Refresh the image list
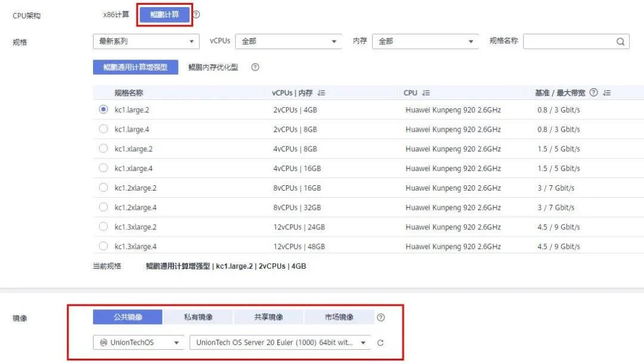This screenshot has width=644, height=364. pyautogui.click(x=380, y=343)
